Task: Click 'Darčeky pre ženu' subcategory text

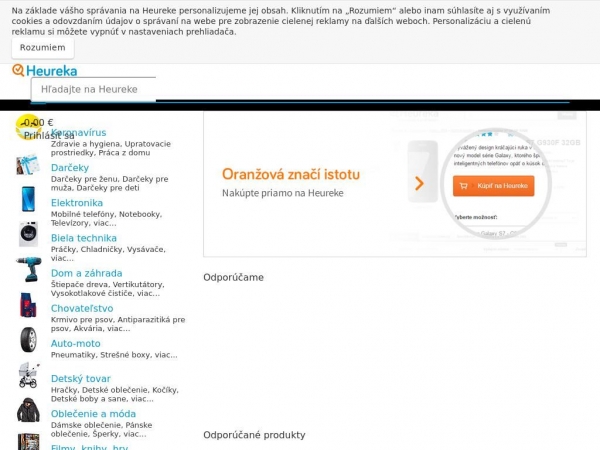Action: click(x=85, y=179)
